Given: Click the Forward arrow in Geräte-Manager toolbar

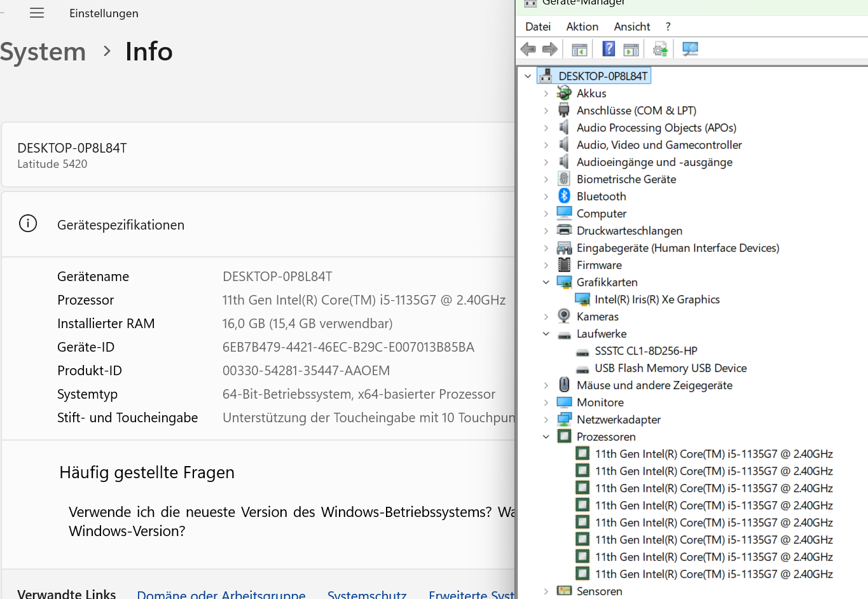Looking at the screenshot, I should pyautogui.click(x=550, y=49).
